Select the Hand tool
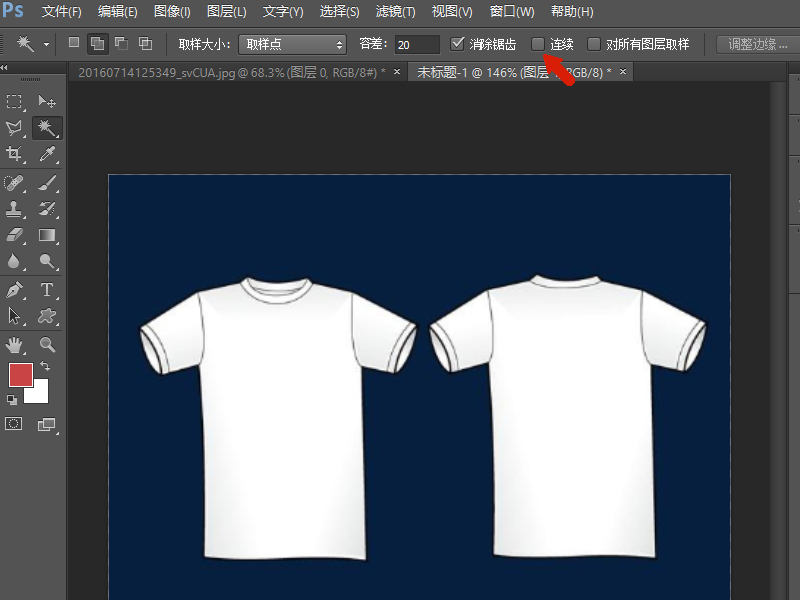The image size is (800, 600). tap(15, 345)
